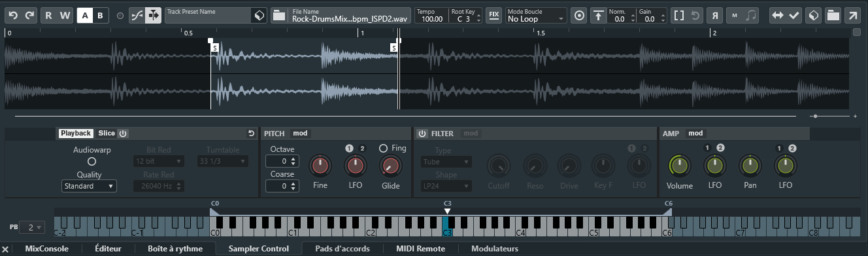Toggle One Shot circle icon
The width and height of the screenshot is (868, 256).
click(x=579, y=15)
